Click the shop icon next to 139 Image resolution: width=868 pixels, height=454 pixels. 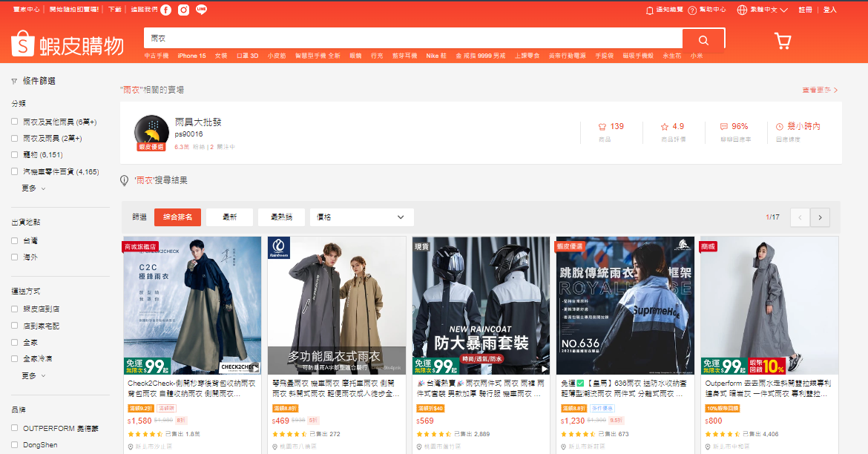[602, 127]
